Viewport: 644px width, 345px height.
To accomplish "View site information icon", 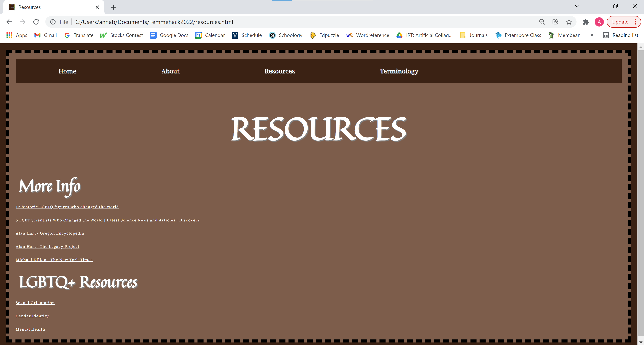I will 53,22.
